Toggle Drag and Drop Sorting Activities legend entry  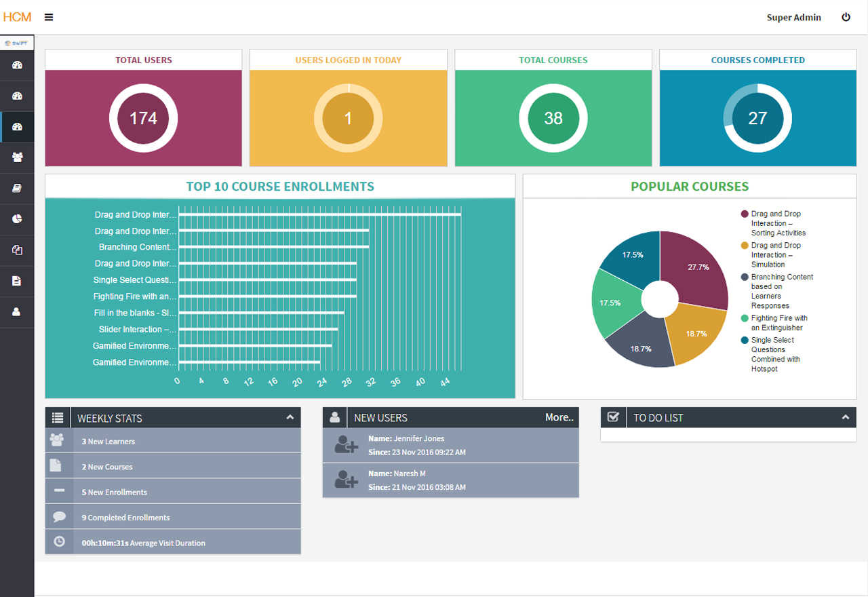(774, 223)
